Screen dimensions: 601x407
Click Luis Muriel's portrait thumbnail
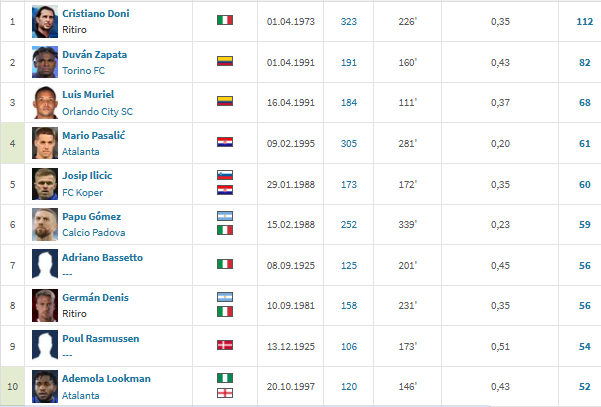[x=44, y=102]
